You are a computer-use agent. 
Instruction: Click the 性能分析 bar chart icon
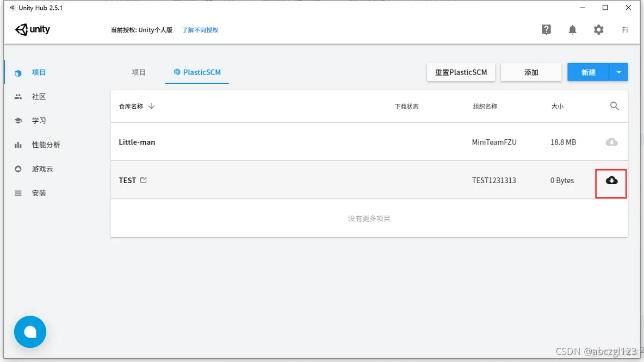click(x=18, y=145)
